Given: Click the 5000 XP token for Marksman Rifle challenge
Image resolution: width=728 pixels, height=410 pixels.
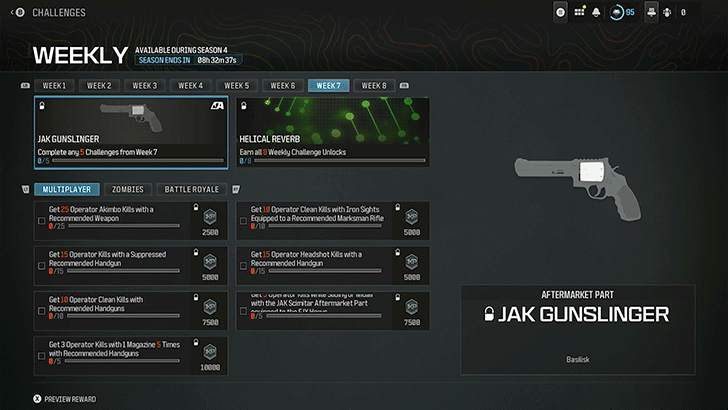Looking at the screenshot, I should (412, 216).
